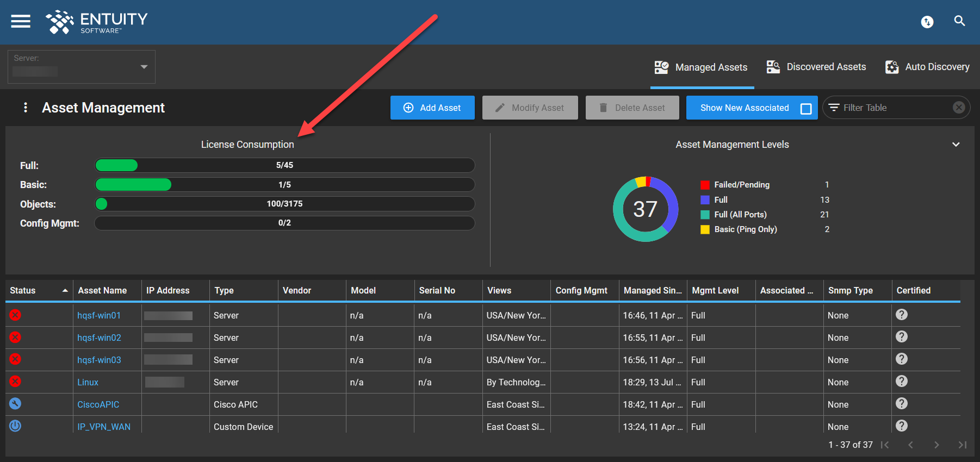Switch to the Auto Discovery tab
The image size is (980, 462).
point(927,67)
